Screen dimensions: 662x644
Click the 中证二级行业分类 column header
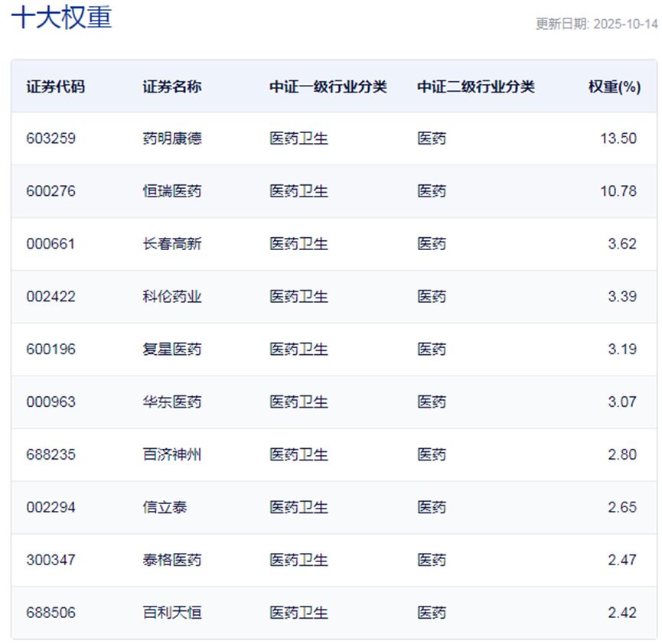476,86
